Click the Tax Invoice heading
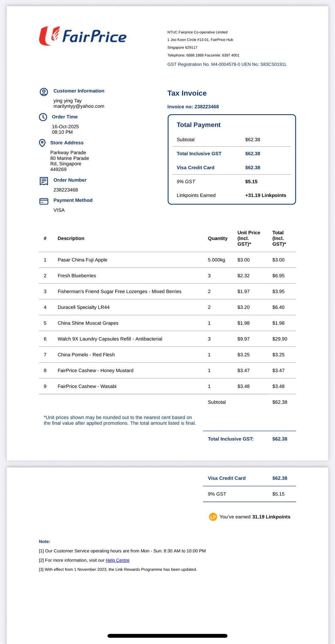This screenshot has height=644, width=335. [187, 93]
